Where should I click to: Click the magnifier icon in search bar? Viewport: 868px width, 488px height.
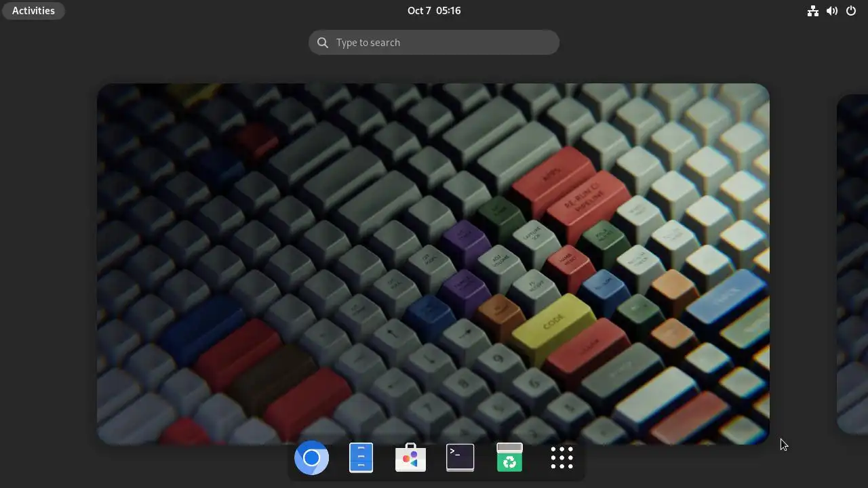point(323,43)
